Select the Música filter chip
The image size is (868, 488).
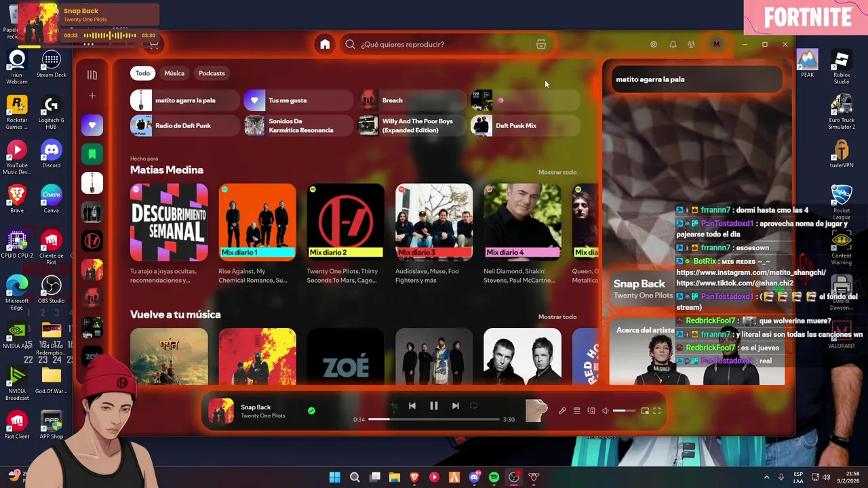tap(174, 73)
